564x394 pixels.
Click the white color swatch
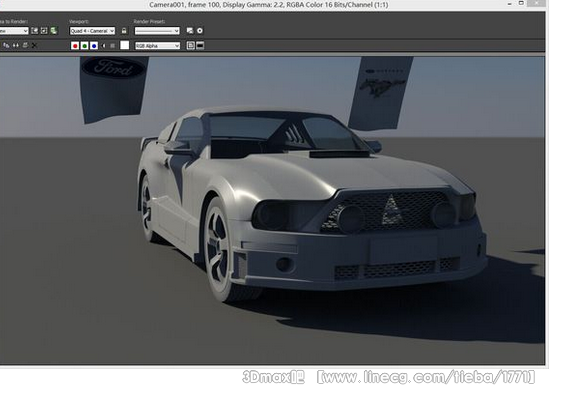(x=124, y=45)
